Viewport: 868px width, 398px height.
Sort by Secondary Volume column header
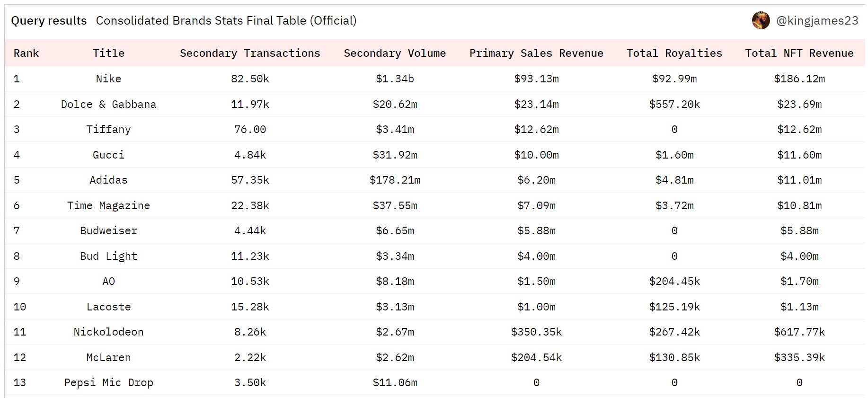pyautogui.click(x=395, y=53)
